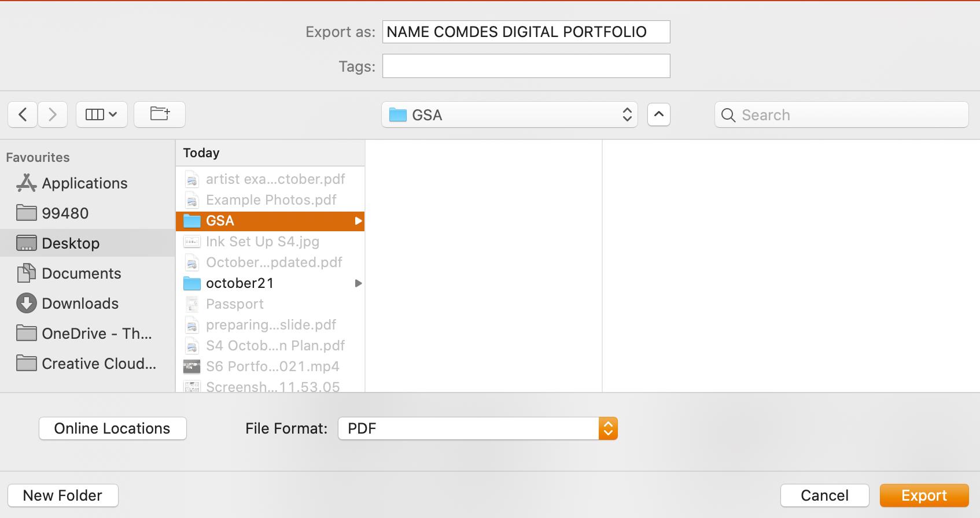This screenshot has width=980, height=518.
Task: Open the OneDrive sidebar location
Action: [x=96, y=334]
